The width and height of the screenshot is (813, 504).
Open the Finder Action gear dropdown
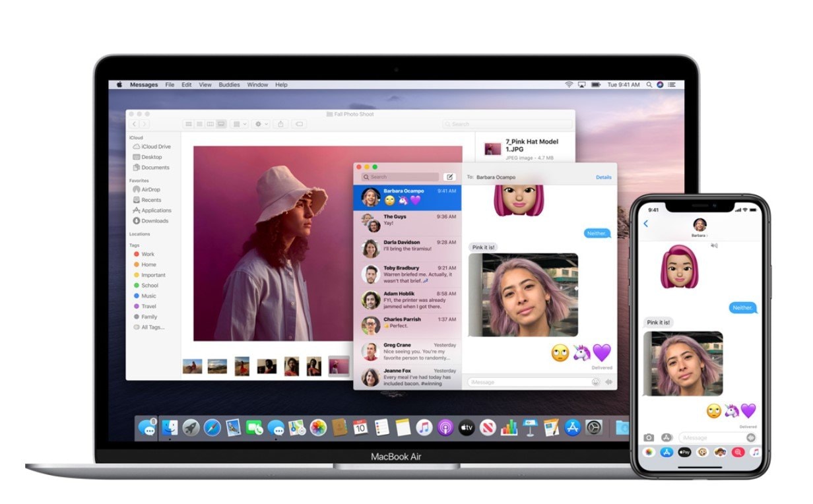pos(261,124)
